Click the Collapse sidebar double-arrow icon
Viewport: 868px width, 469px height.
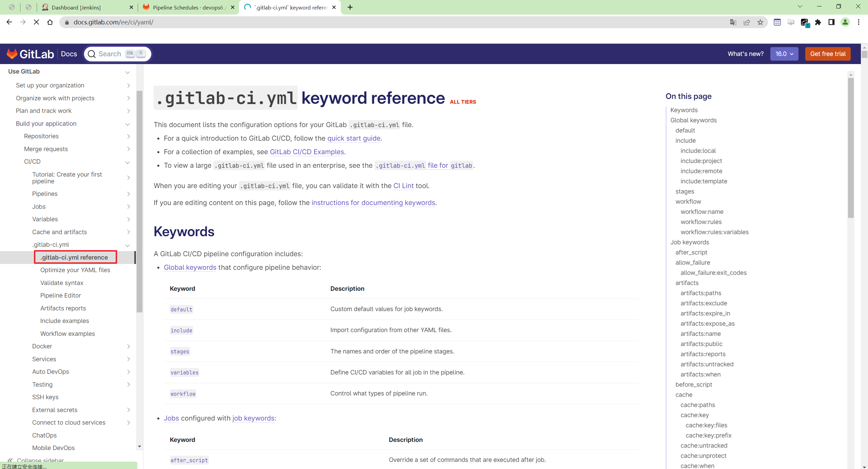(10, 460)
